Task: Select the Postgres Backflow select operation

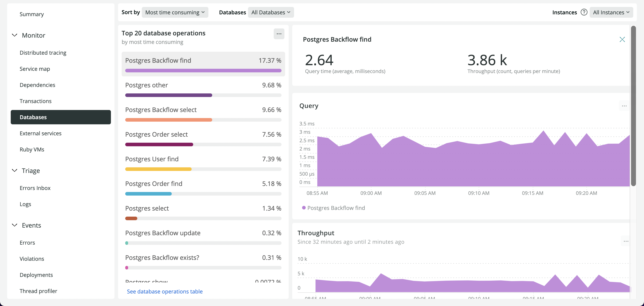Action: [x=161, y=110]
